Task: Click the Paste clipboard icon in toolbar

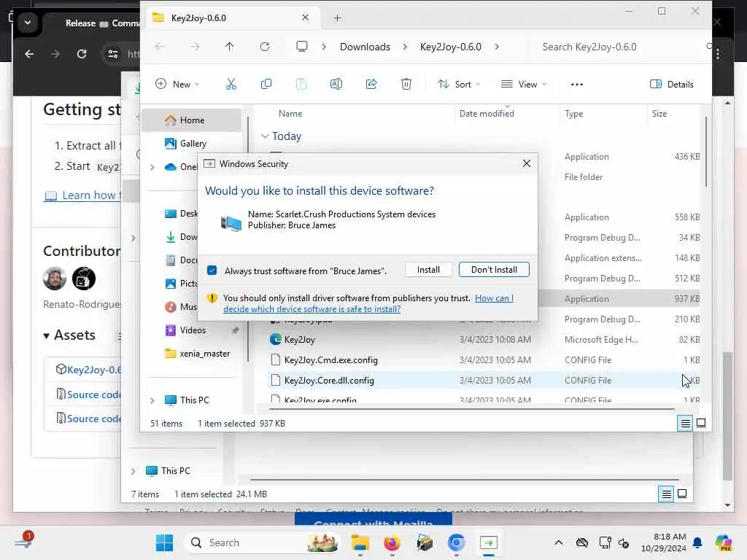Action: (301, 85)
